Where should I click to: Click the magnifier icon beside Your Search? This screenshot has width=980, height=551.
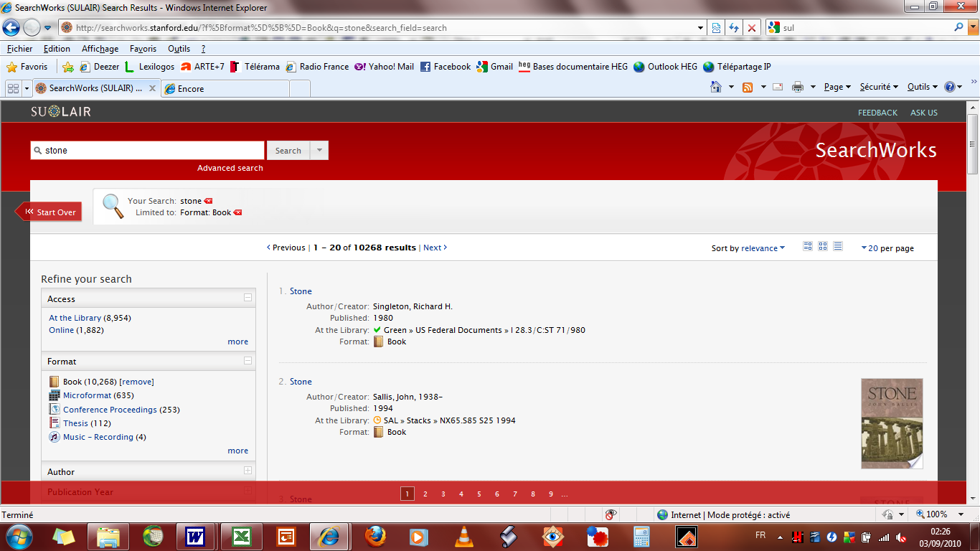point(113,206)
